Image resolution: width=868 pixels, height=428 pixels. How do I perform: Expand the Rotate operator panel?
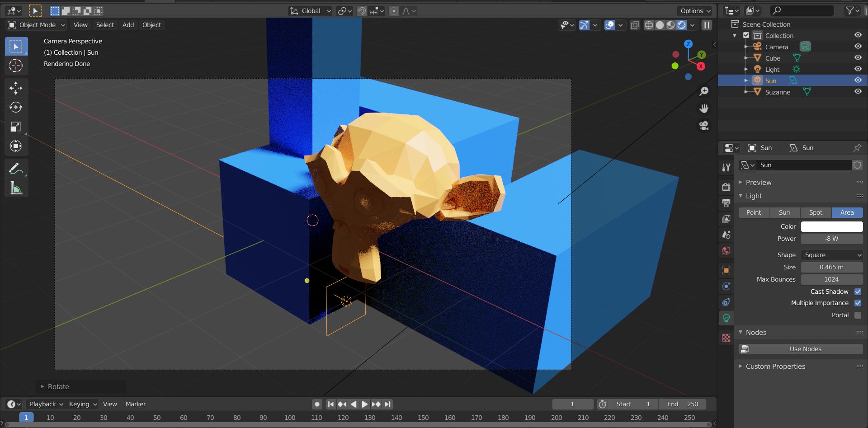tap(58, 386)
